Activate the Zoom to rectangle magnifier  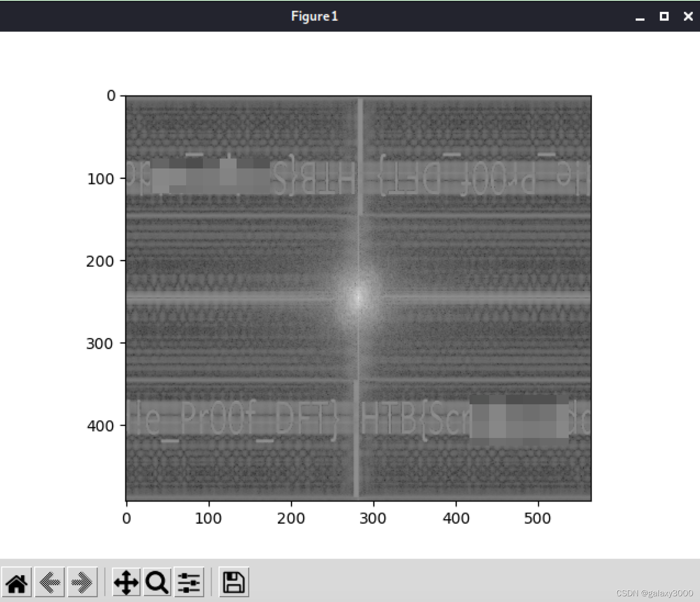pos(157,582)
